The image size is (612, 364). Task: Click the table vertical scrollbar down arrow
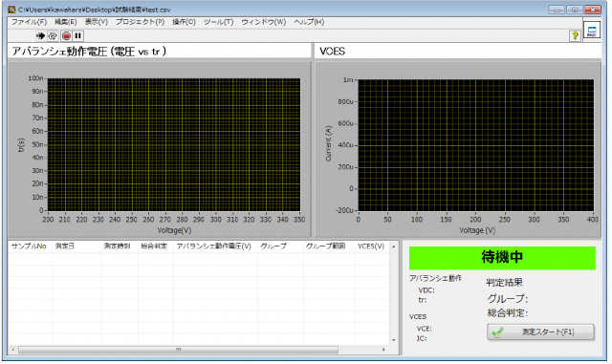coord(394,340)
